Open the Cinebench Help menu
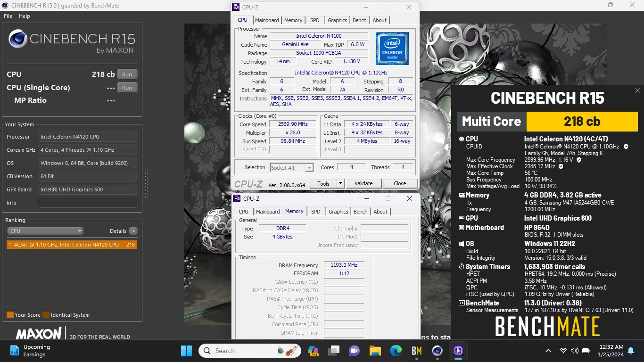644x362 pixels. pyautogui.click(x=25, y=16)
